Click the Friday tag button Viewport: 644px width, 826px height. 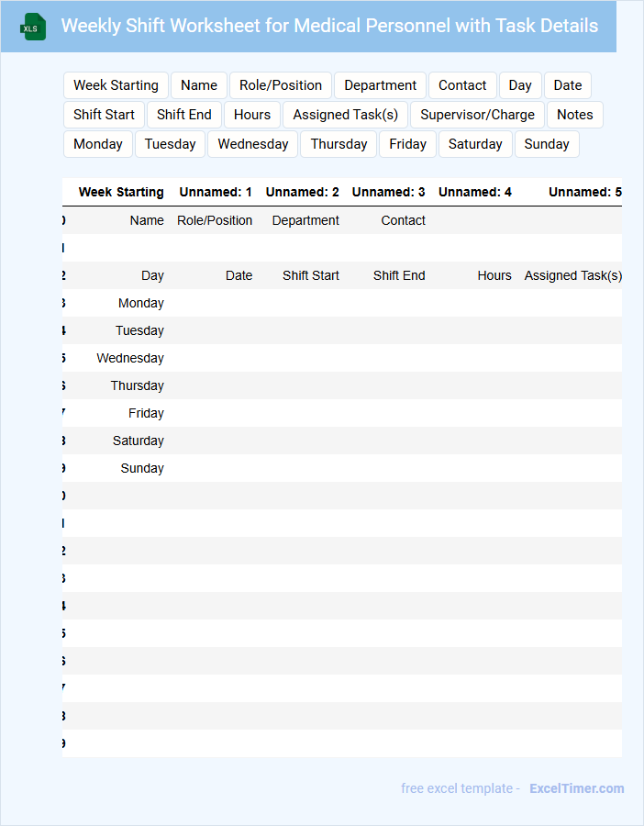407,144
